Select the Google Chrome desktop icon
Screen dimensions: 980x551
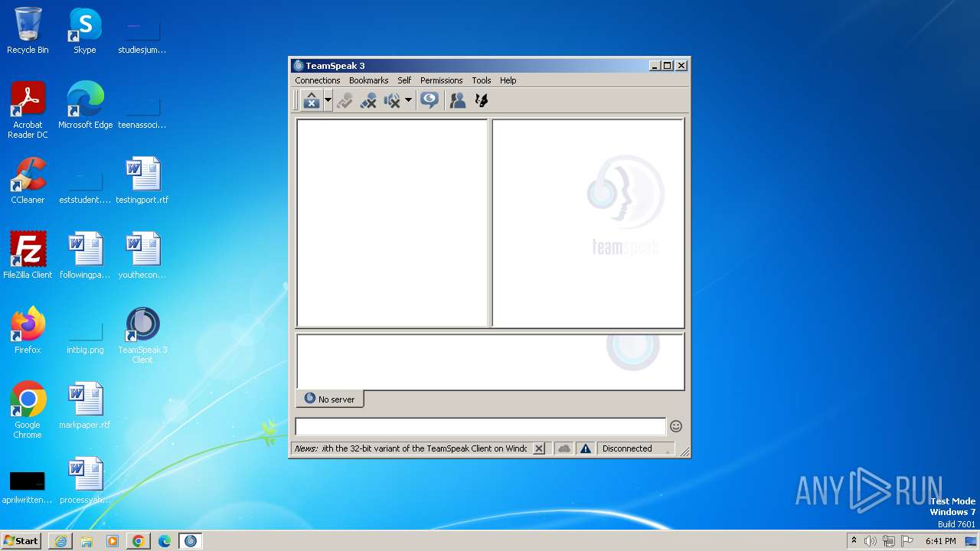(x=28, y=410)
